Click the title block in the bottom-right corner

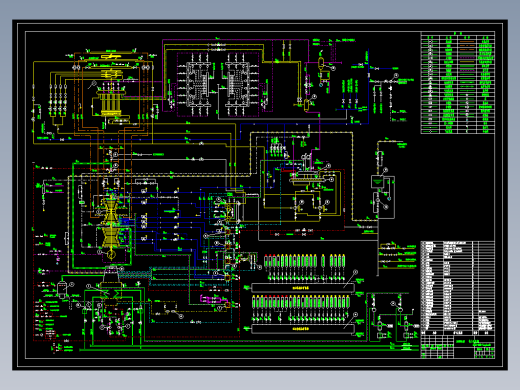tap(458, 347)
